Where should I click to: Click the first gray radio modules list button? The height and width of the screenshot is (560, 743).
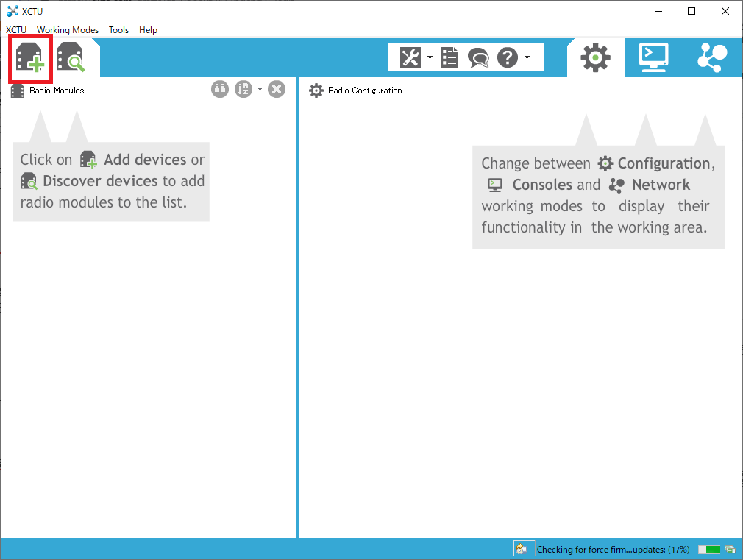click(x=220, y=89)
